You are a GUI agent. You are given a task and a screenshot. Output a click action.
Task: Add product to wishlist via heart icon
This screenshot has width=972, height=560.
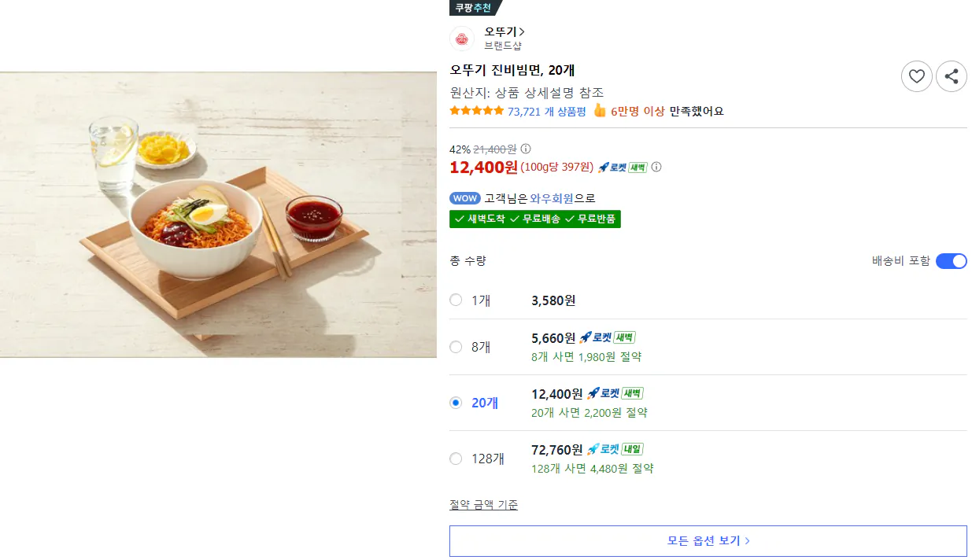916,76
